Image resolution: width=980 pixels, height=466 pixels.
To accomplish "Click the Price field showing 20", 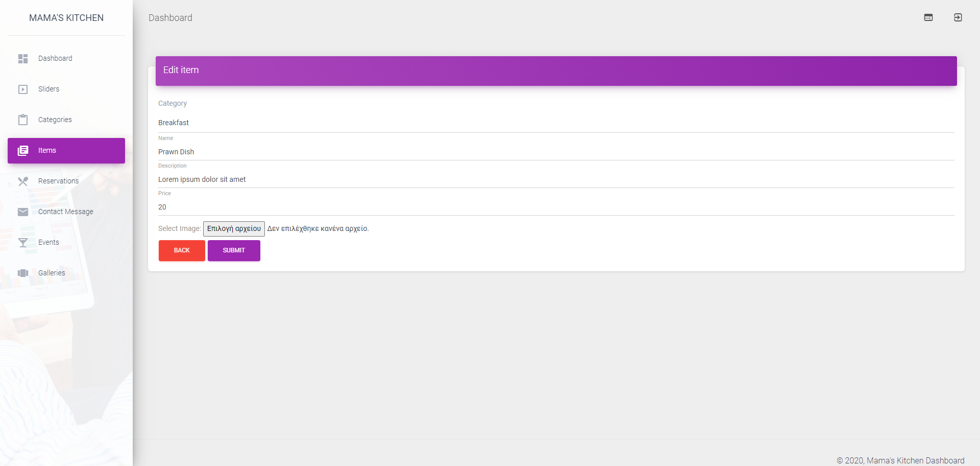I will point(556,207).
